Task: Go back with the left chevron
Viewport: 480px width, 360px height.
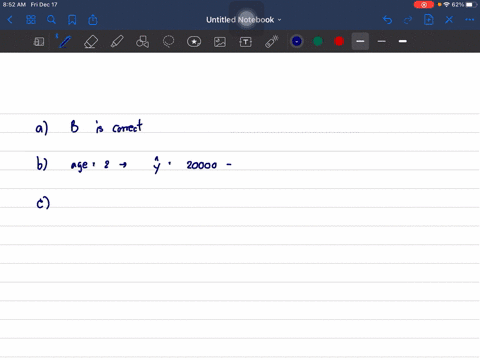Action: click(10, 20)
